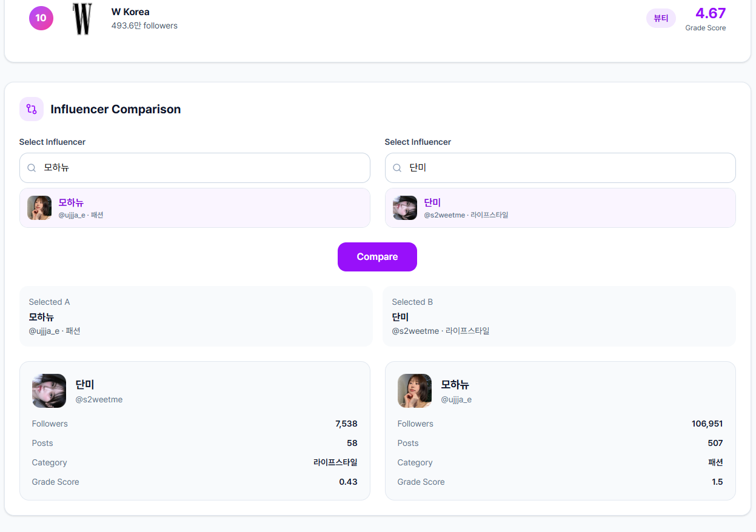Viewport: 756px width, 532px height.
Task: Click the 1.5 grade score value
Action: click(x=717, y=482)
